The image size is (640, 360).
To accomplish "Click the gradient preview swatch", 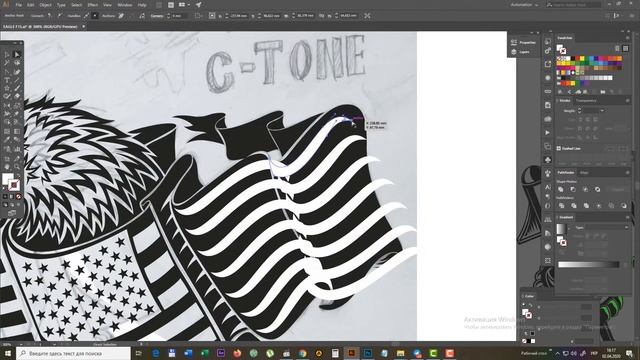I will coord(562,229).
